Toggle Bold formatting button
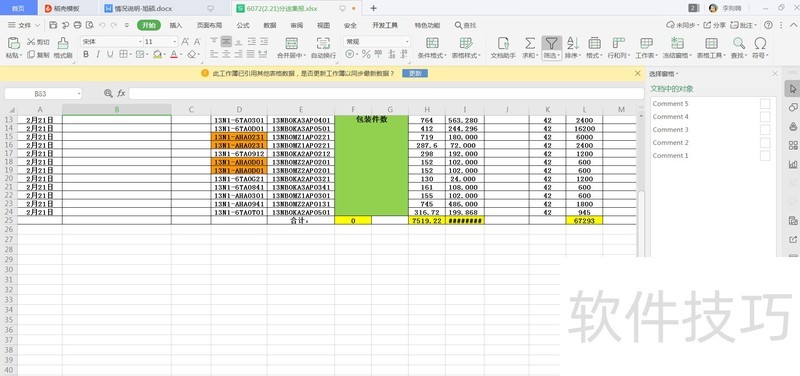This screenshot has width=800, height=376. click(86, 54)
